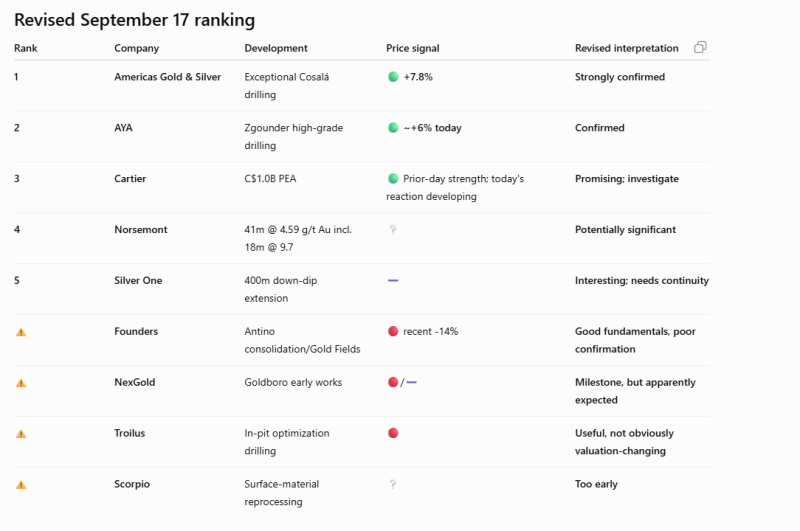Click the Revised interpretation column header
The height and width of the screenshot is (531, 800).
pos(627,48)
